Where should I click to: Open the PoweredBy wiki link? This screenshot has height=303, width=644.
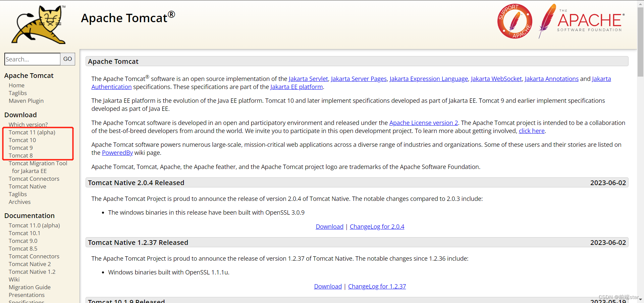click(x=117, y=153)
